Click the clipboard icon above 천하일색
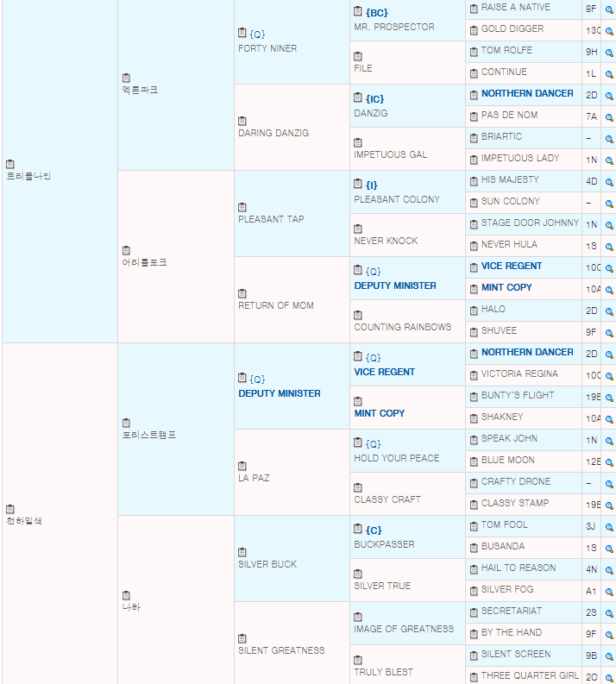The width and height of the screenshot is (616, 684). 10,509
